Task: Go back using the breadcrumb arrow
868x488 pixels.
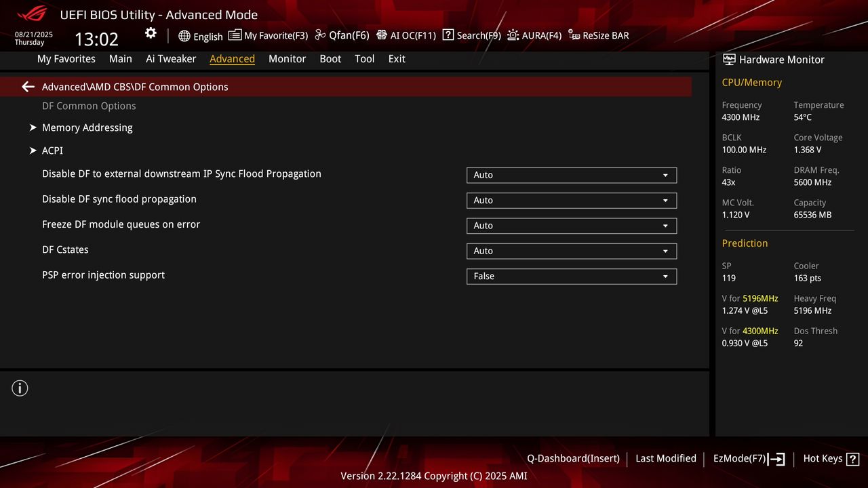Action: tap(27, 87)
